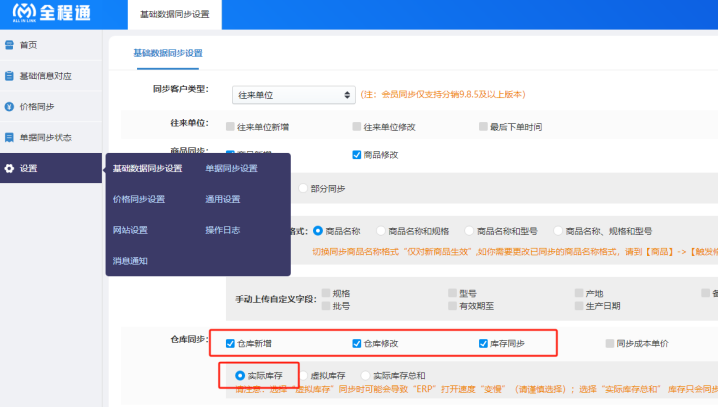Select the underlined 基础数据同步设置 sub-tab
Image resolution: width=718 pixels, height=408 pixels.
point(168,53)
